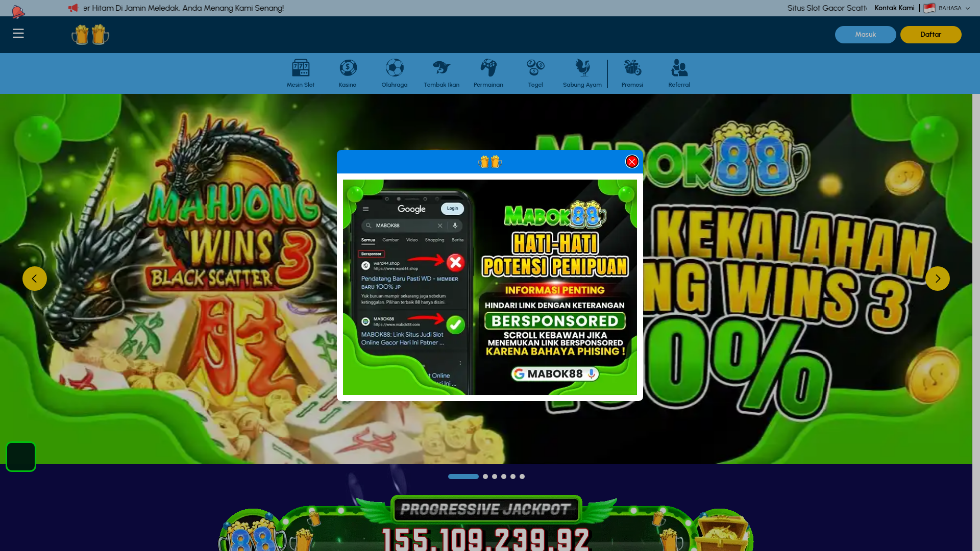Open Sabung Ayam category
Viewport: 980px width, 551px height.
coord(582,73)
